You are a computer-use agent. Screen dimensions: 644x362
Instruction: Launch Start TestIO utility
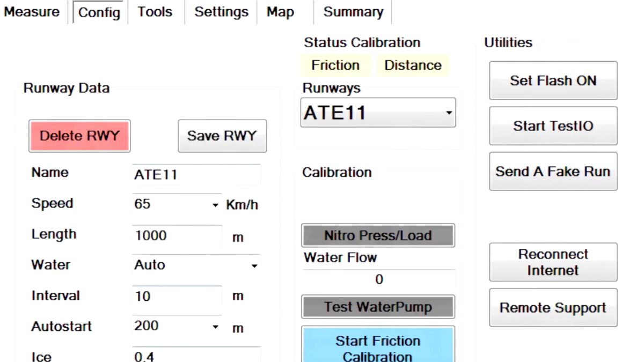point(553,125)
